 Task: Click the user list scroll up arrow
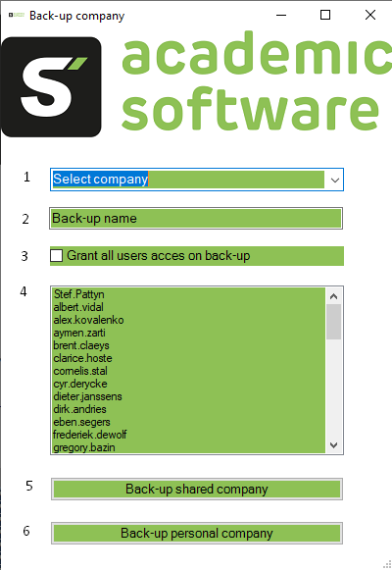tap(334, 296)
